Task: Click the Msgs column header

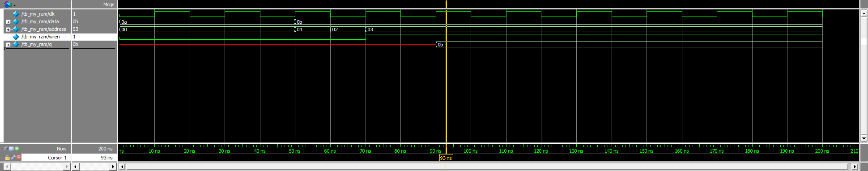Action: click(x=109, y=4)
